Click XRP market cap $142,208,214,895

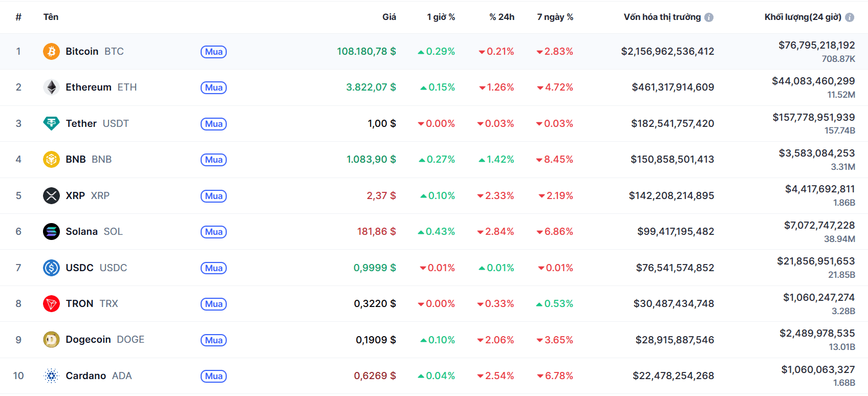pyautogui.click(x=671, y=195)
